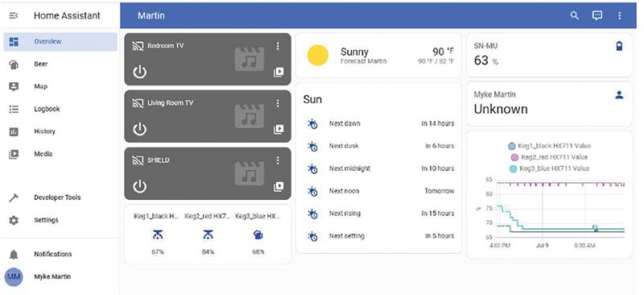Open the Keg1_black scale icon
644x295 pixels.
pyautogui.click(x=157, y=235)
